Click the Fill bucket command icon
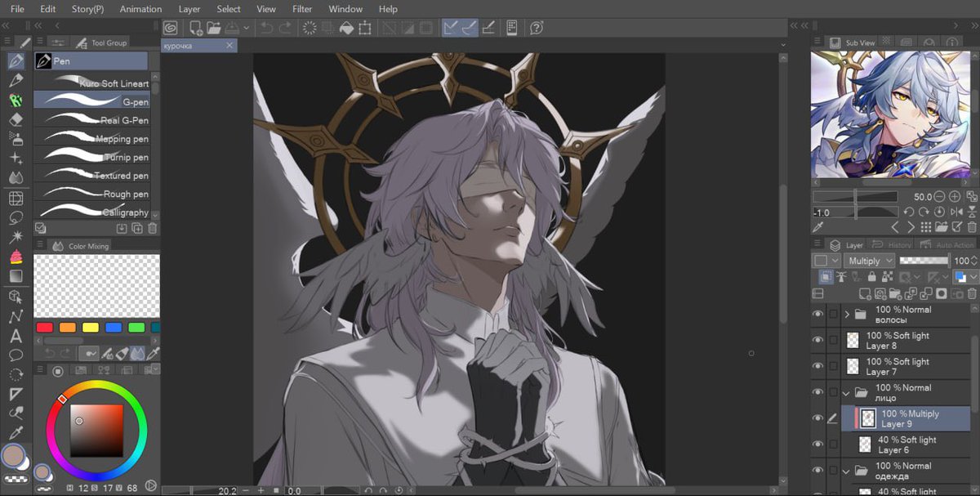Viewport: 980px width, 496px height. [346, 28]
